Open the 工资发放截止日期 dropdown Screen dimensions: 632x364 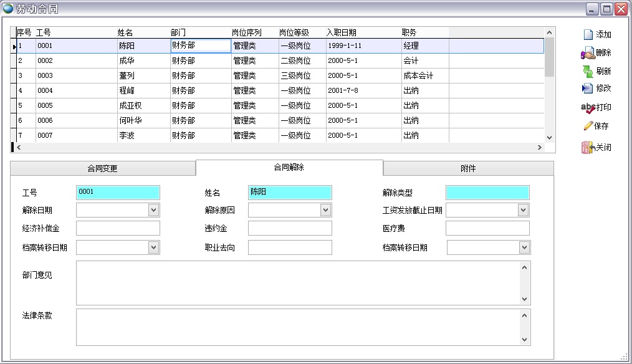point(524,211)
